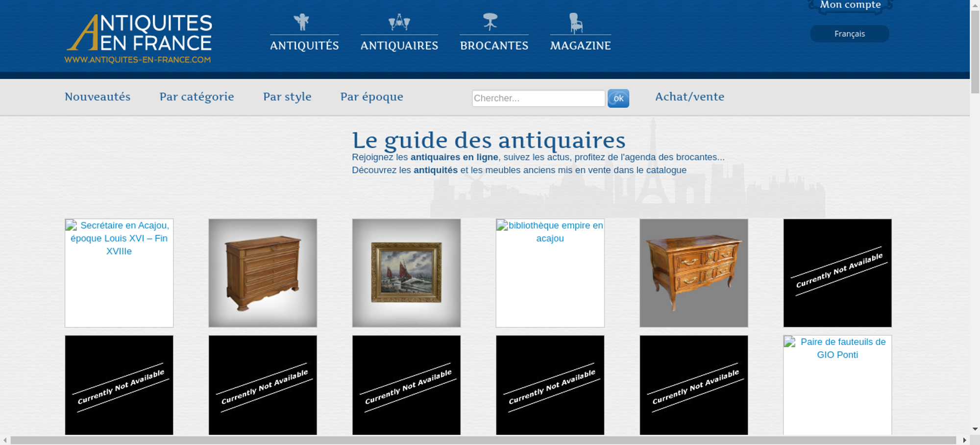Screen dimensions: 980x445
Task: Open the framed seascape painting thumbnail
Action: tap(406, 273)
